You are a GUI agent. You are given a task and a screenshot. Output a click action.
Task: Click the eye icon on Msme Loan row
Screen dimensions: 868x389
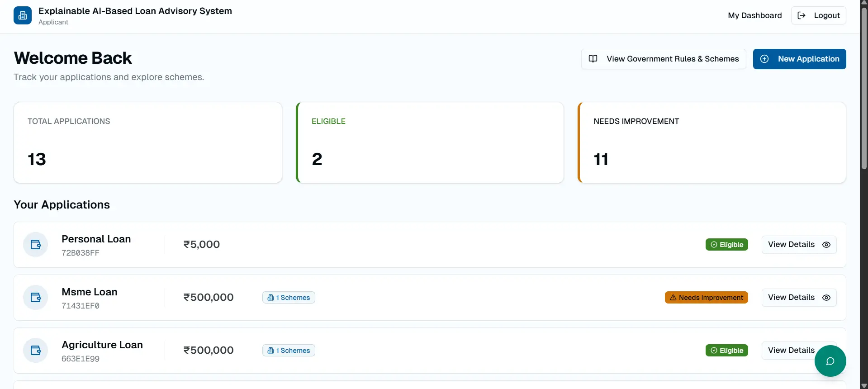[x=826, y=298]
